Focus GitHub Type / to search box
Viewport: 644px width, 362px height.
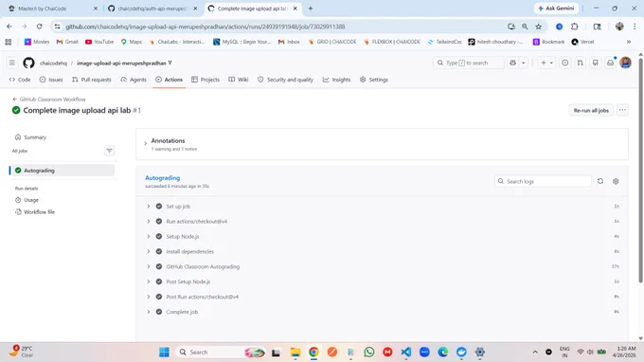pyautogui.click(x=468, y=63)
